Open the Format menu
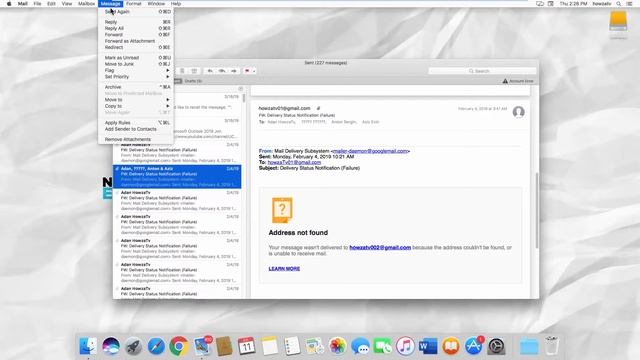Screen dimensions: 640x360 (x=133, y=4)
